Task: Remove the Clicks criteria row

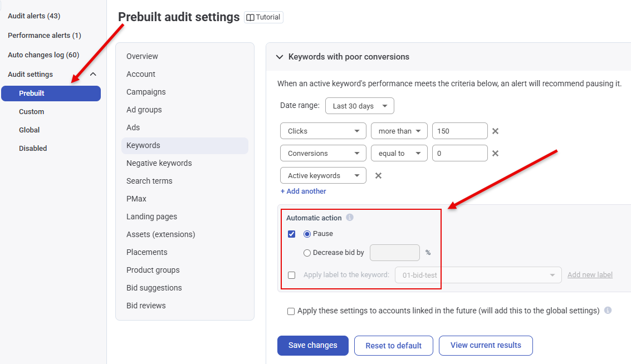Action: pyautogui.click(x=495, y=131)
